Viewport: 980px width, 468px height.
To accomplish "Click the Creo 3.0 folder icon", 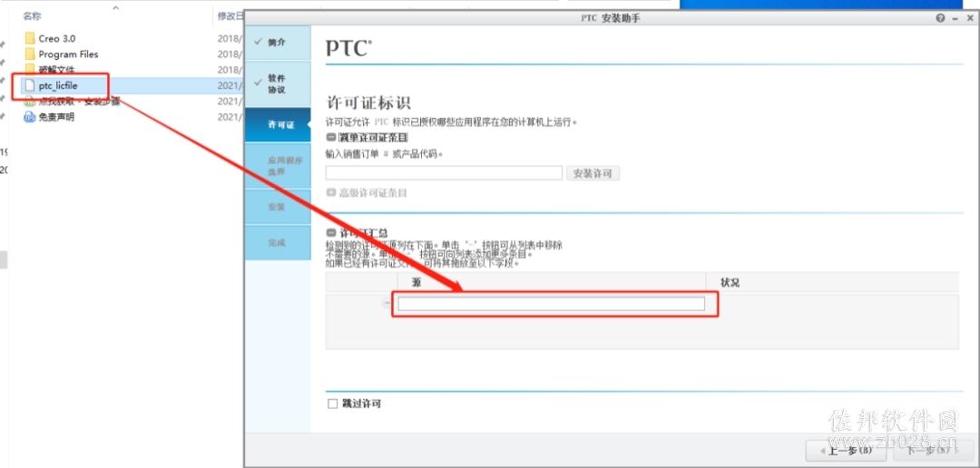I will pyautogui.click(x=30, y=38).
